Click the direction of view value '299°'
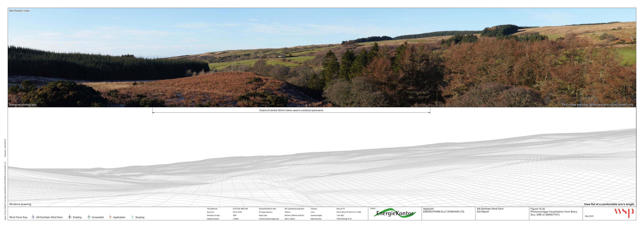This screenshot has height=228, width=644. pyautogui.click(x=234, y=215)
